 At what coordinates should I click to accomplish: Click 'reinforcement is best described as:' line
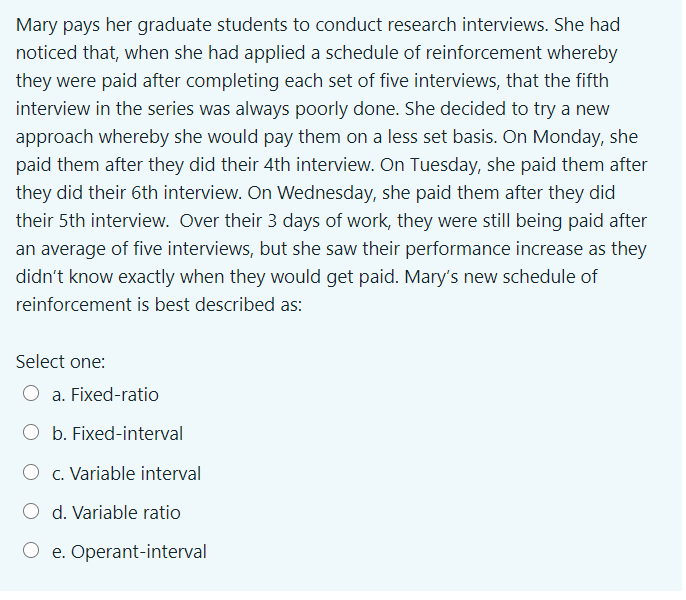click(159, 307)
